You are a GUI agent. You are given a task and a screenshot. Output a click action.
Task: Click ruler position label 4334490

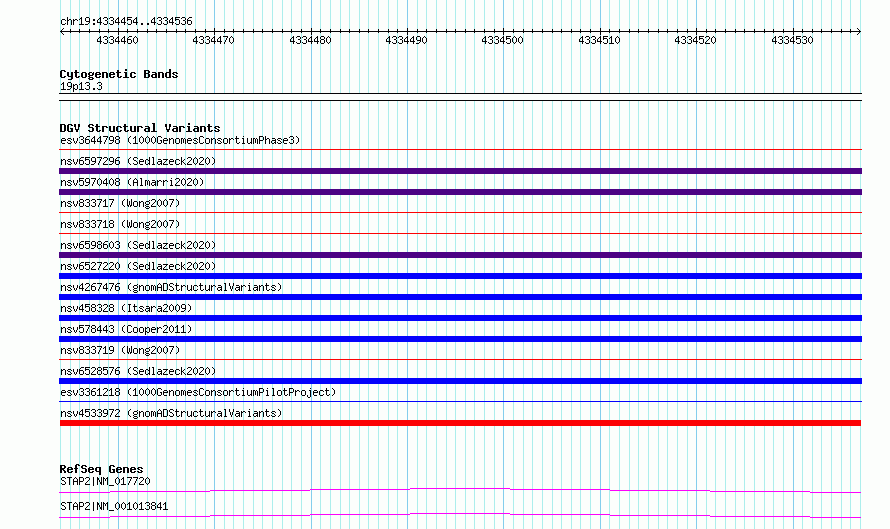click(406, 40)
